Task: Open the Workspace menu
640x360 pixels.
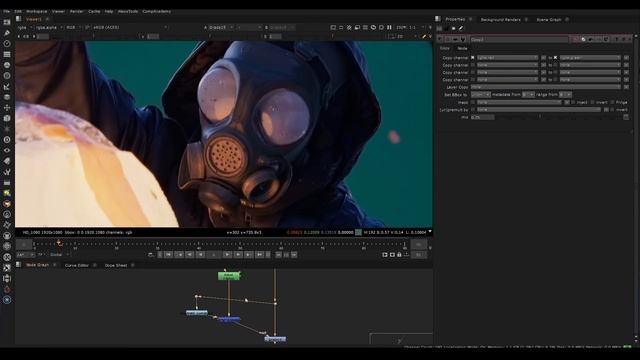Action: (x=37, y=11)
